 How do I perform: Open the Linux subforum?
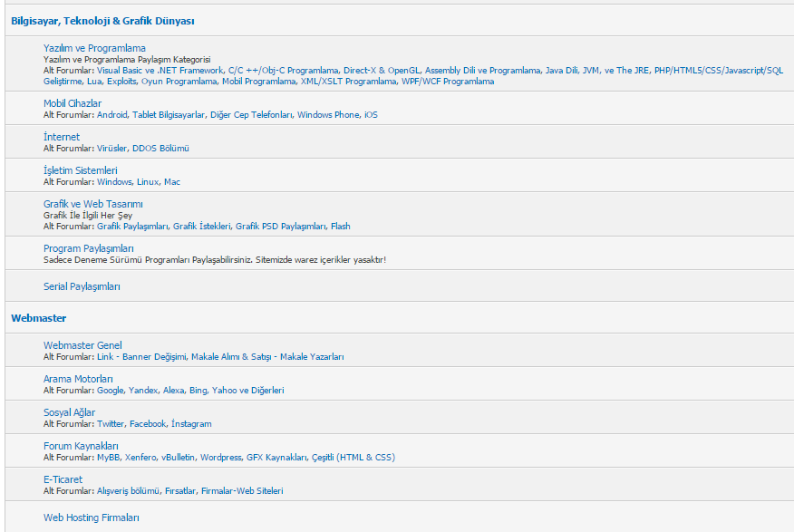pyautogui.click(x=148, y=182)
